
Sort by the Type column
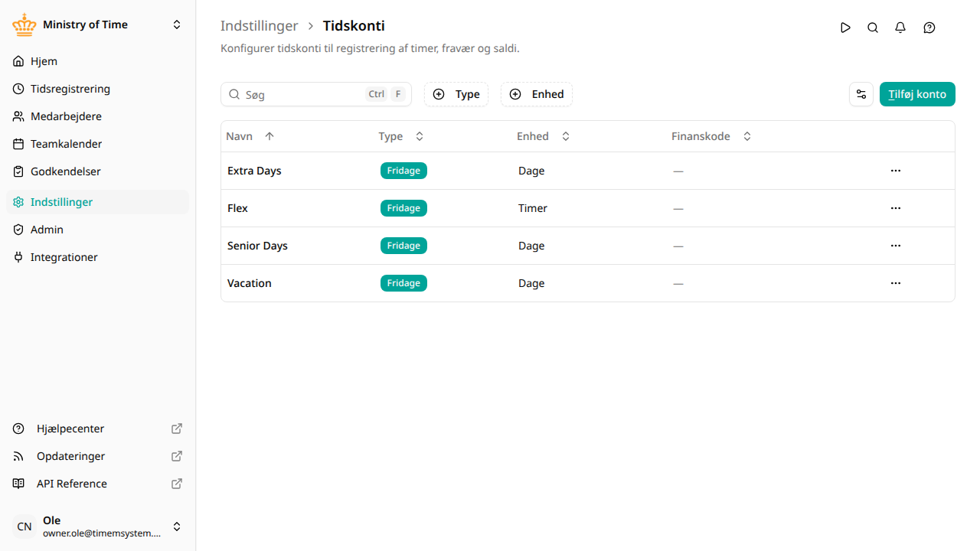(401, 136)
